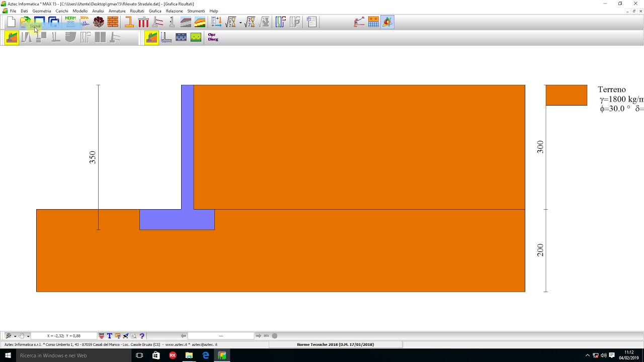
Task: Open the purple question mark help icon
Action: [142, 336]
